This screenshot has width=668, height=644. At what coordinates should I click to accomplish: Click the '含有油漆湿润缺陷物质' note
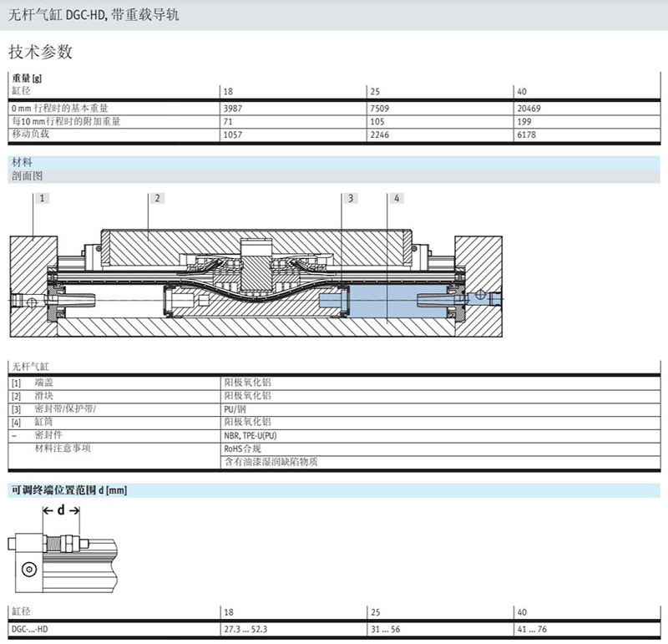(271, 462)
